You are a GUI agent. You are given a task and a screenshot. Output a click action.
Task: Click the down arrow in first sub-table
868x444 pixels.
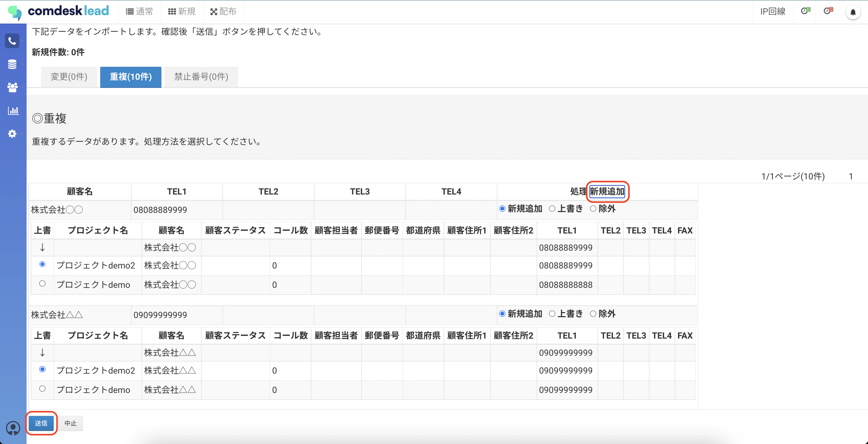pos(43,248)
